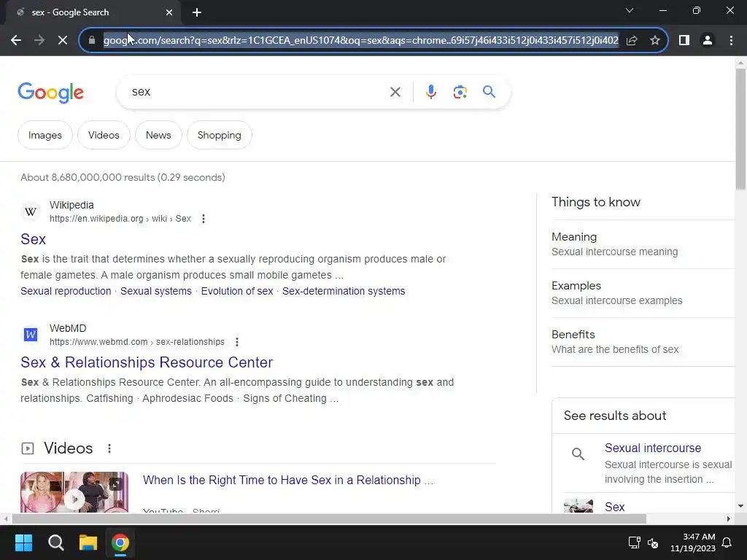Image resolution: width=747 pixels, height=560 pixels.
Task: Start voice search with microphone icon
Action: 430,92
